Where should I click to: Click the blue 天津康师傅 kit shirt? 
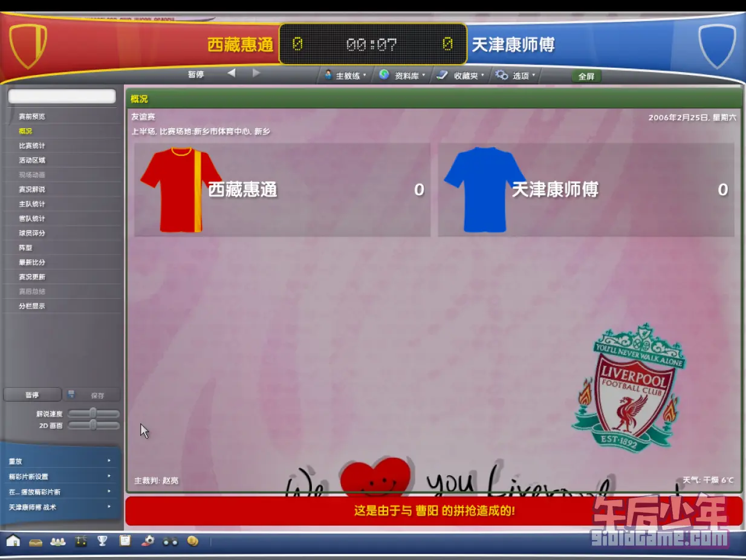(x=485, y=190)
